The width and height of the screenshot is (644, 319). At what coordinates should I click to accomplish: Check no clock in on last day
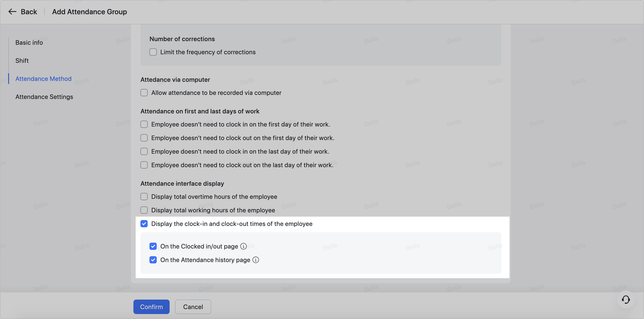pyautogui.click(x=144, y=151)
